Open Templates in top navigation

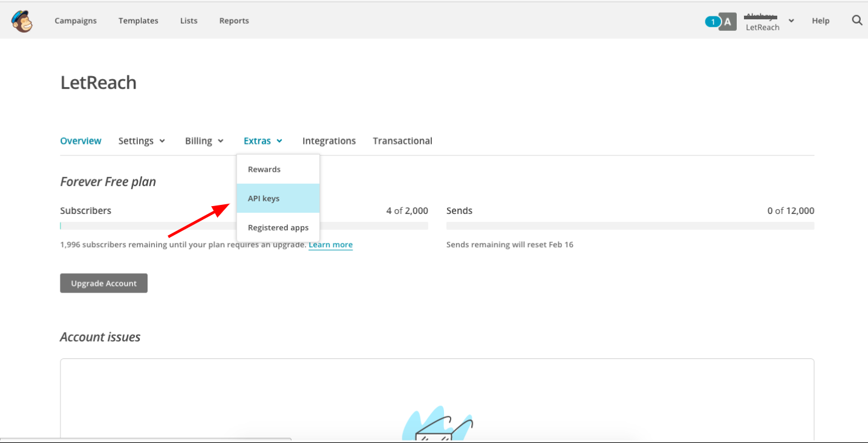click(x=139, y=21)
